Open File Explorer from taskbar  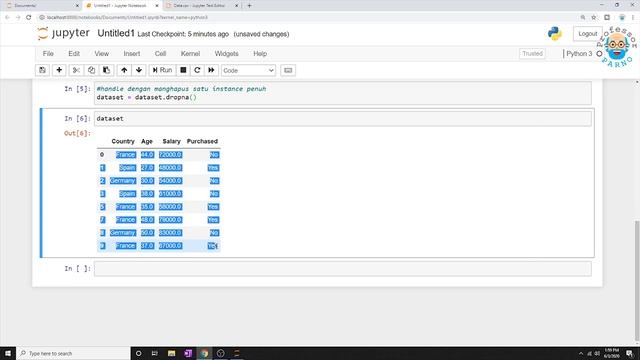pos(171,353)
